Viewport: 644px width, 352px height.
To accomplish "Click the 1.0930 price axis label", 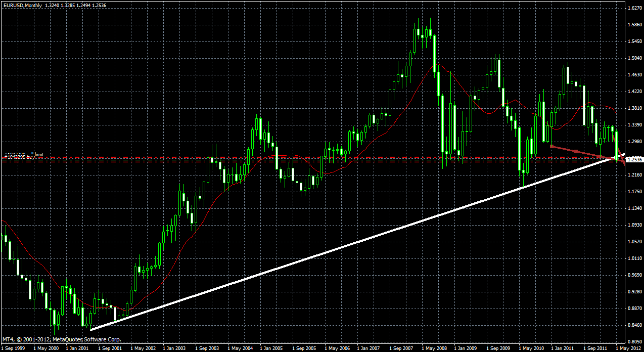I will click(635, 225).
